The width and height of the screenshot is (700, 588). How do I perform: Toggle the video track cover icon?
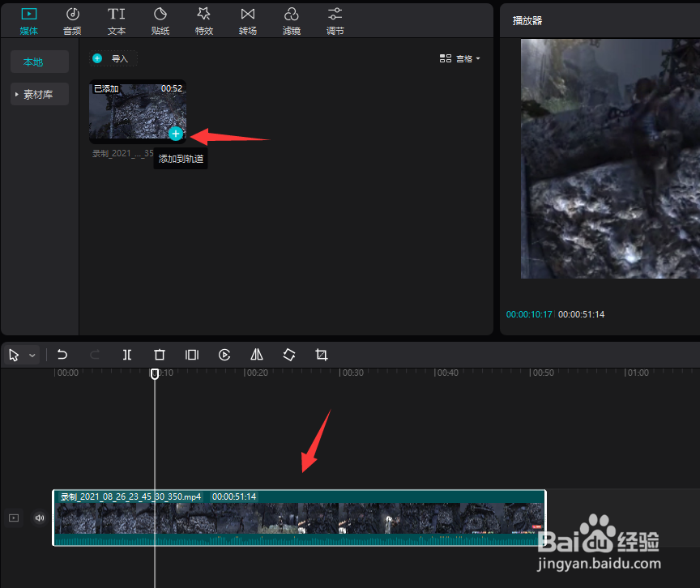pyautogui.click(x=14, y=518)
